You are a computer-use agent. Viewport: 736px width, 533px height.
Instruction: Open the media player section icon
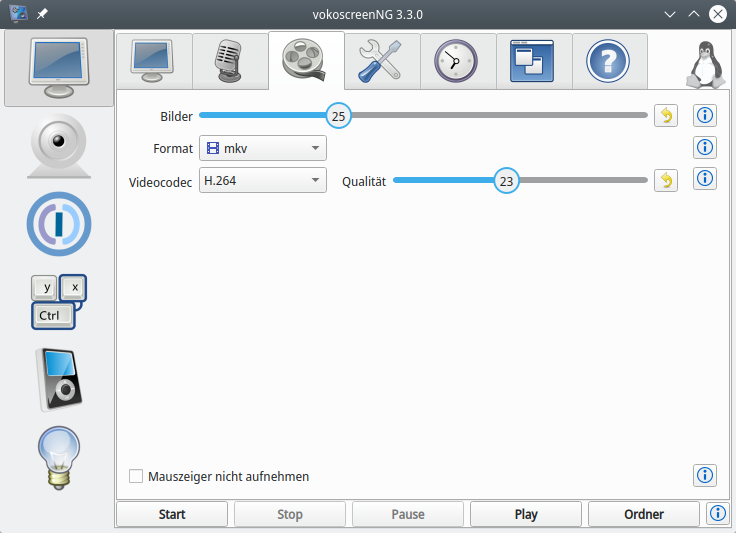[59, 380]
